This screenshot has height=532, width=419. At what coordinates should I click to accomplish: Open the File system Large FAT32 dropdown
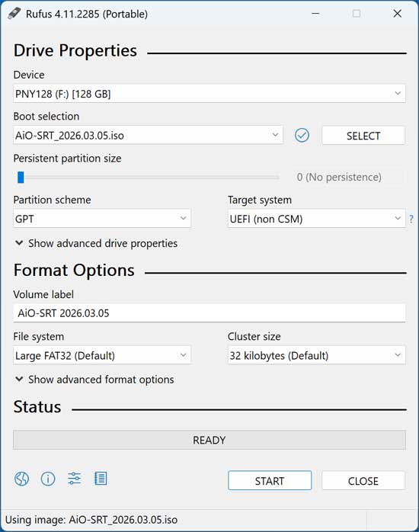[x=102, y=355]
